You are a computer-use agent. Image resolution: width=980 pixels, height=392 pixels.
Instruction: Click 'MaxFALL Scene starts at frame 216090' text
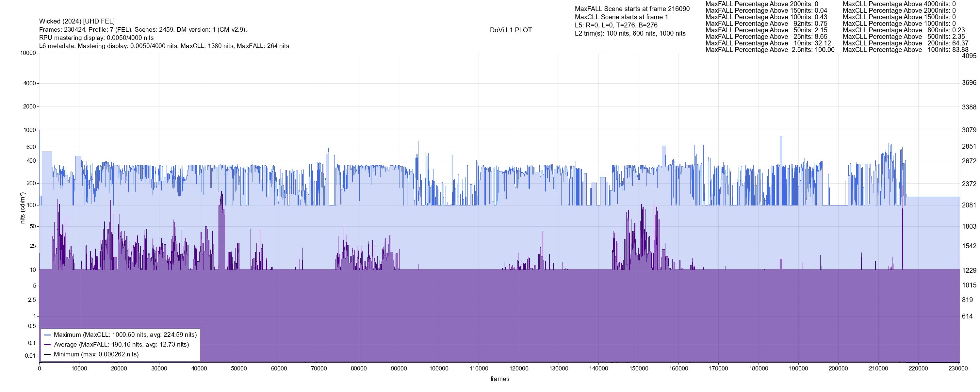[632, 9]
